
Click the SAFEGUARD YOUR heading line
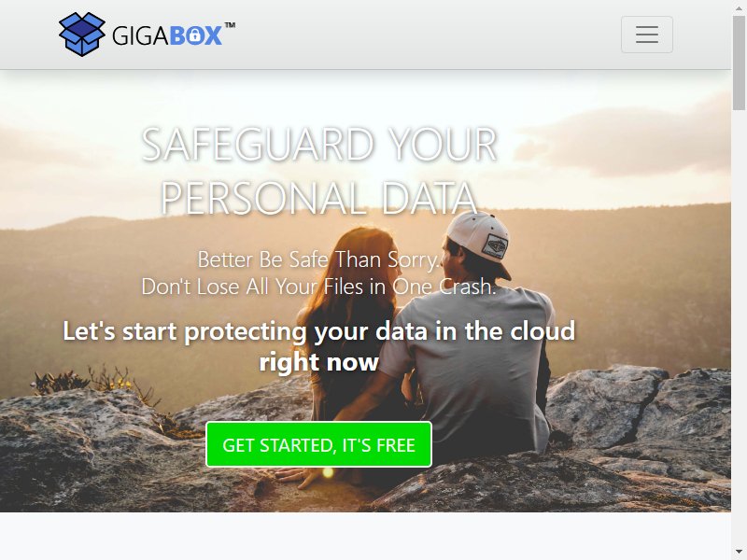(x=319, y=144)
